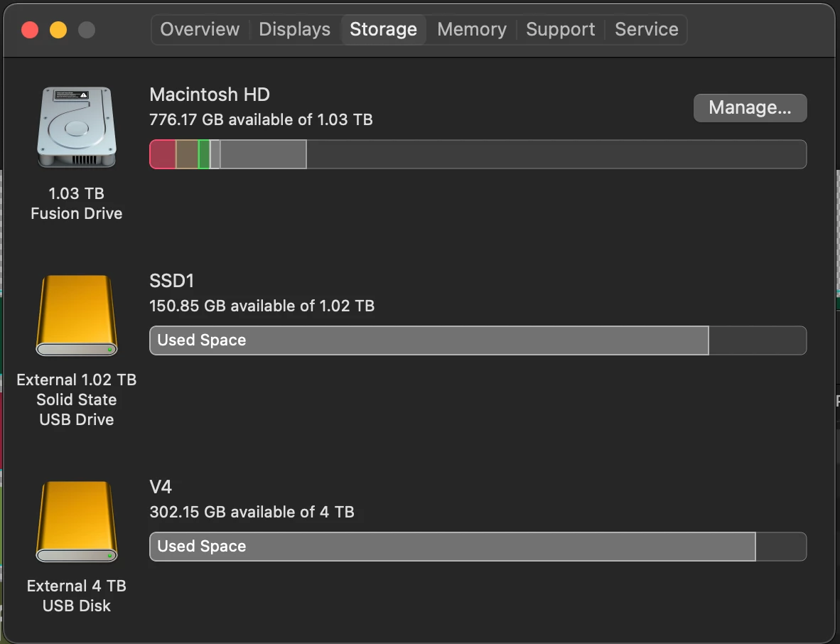The width and height of the screenshot is (840, 644).
Task: Click the Macintosh HD Fusion Drive icon
Action: pos(77,127)
